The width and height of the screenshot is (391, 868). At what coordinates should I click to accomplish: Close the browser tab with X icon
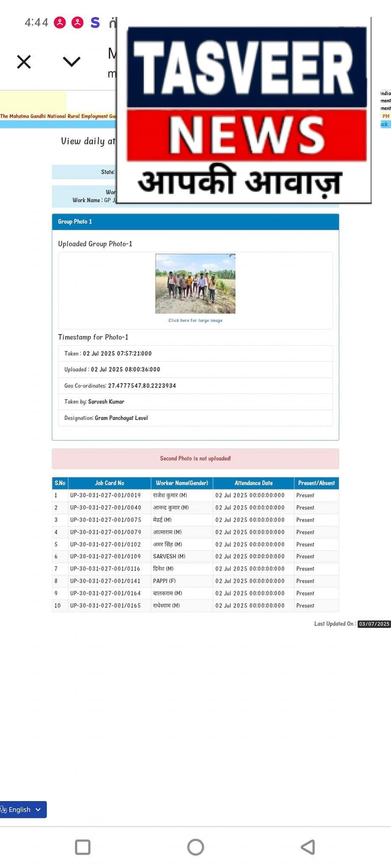[24, 62]
